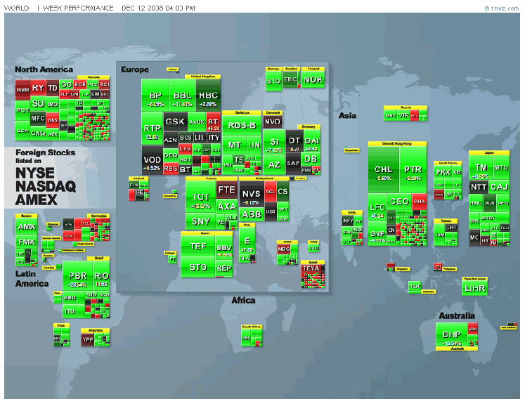The width and height of the screenshot is (532, 411).
Task: Click the ABB stock tile
Action: pyautogui.click(x=251, y=214)
